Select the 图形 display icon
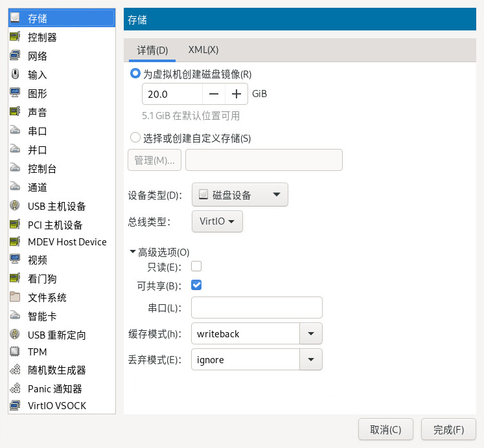The height and width of the screenshot is (448, 484). coord(15,94)
